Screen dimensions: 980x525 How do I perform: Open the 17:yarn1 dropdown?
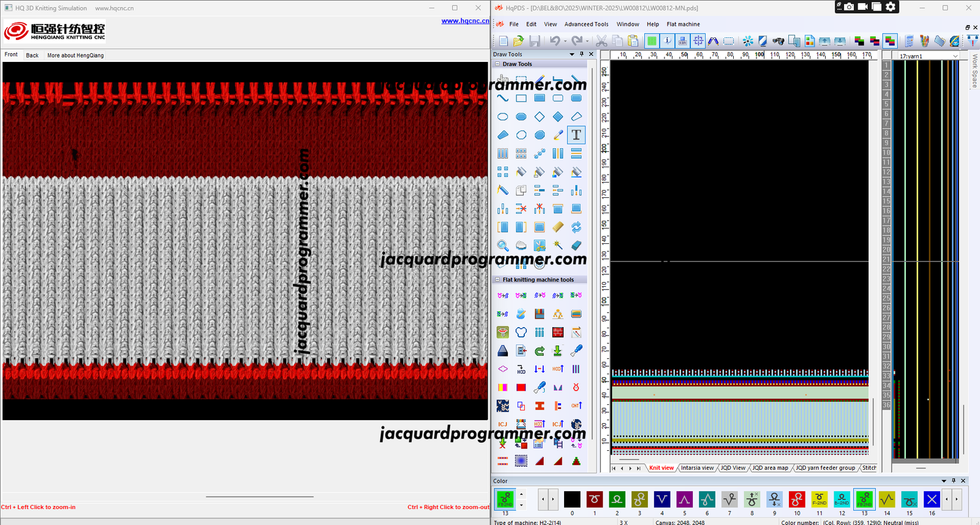pos(955,56)
